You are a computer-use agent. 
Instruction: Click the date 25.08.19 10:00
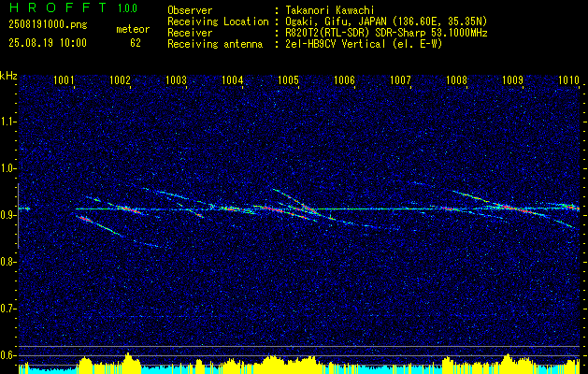coord(48,43)
